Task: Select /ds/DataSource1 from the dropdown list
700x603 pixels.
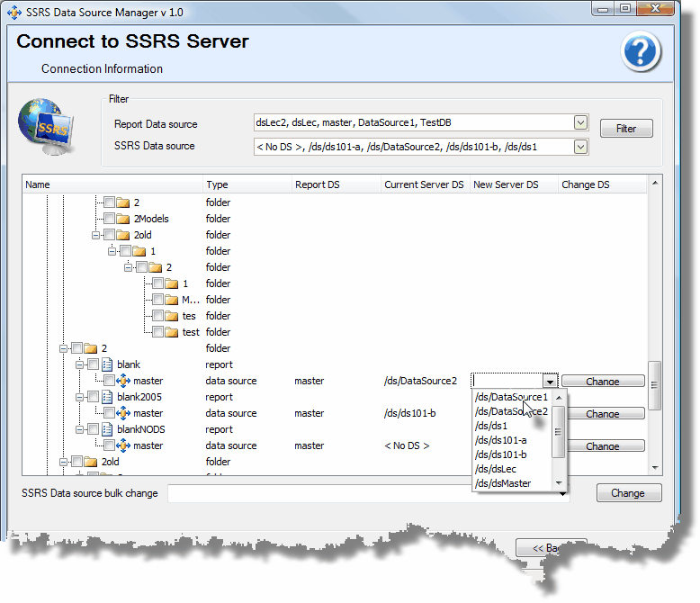Action: click(x=512, y=397)
